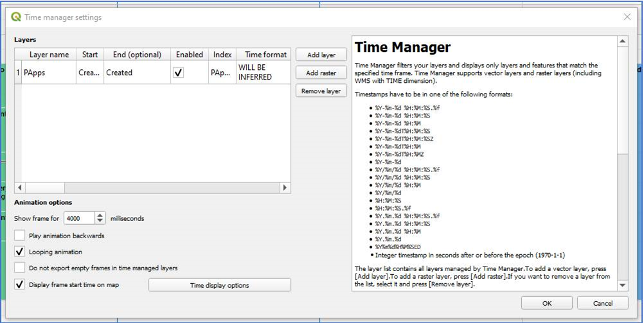Click the Show frame for milliseconds field
The width and height of the screenshot is (644, 323).
click(80, 218)
